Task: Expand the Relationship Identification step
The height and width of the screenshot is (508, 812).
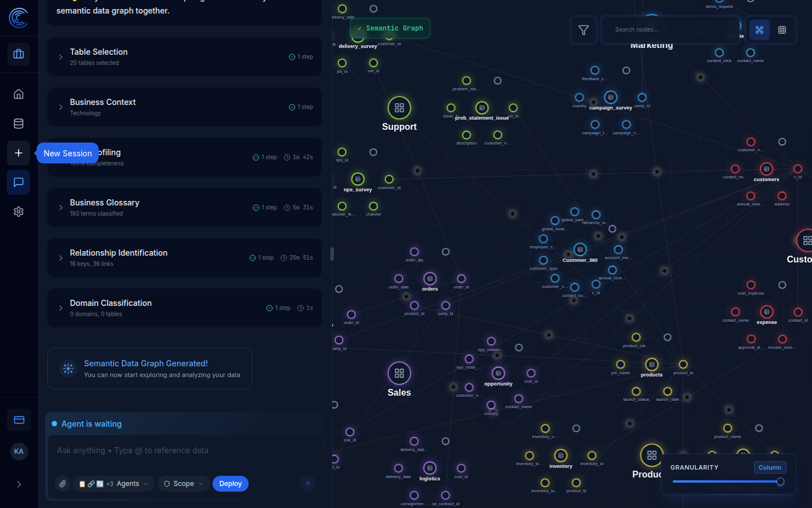Action: point(184,257)
